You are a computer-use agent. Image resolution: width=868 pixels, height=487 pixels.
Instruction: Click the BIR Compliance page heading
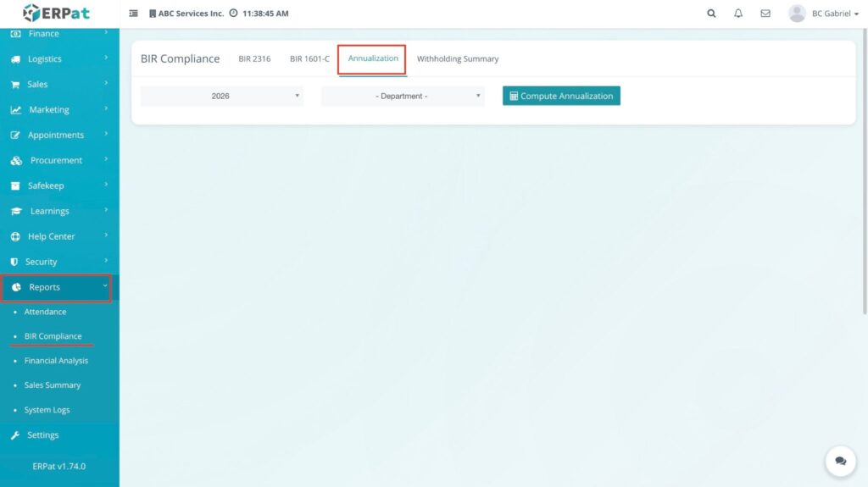[x=180, y=58]
